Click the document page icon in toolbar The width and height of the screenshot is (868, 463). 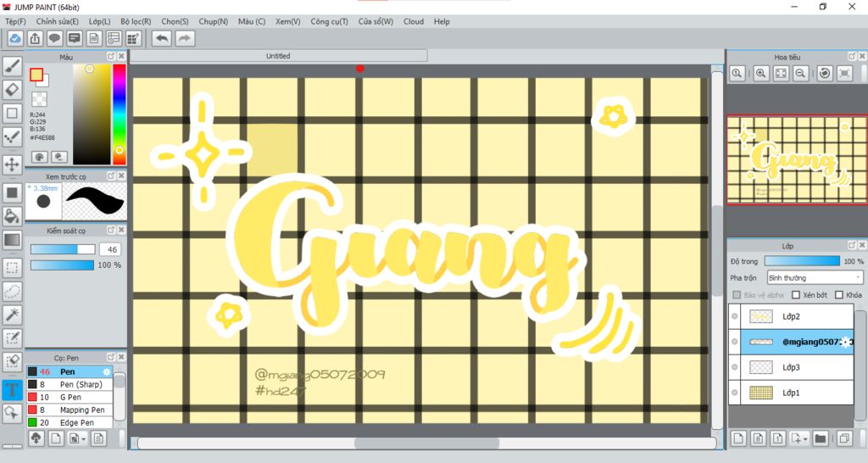pyautogui.click(x=94, y=38)
